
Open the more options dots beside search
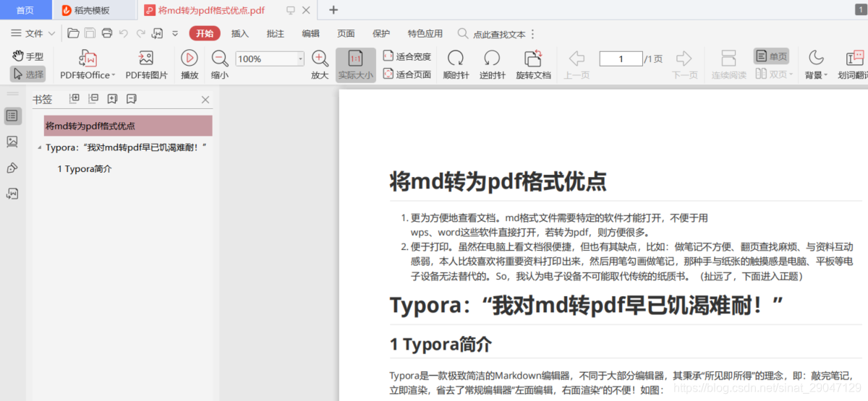(533, 34)
